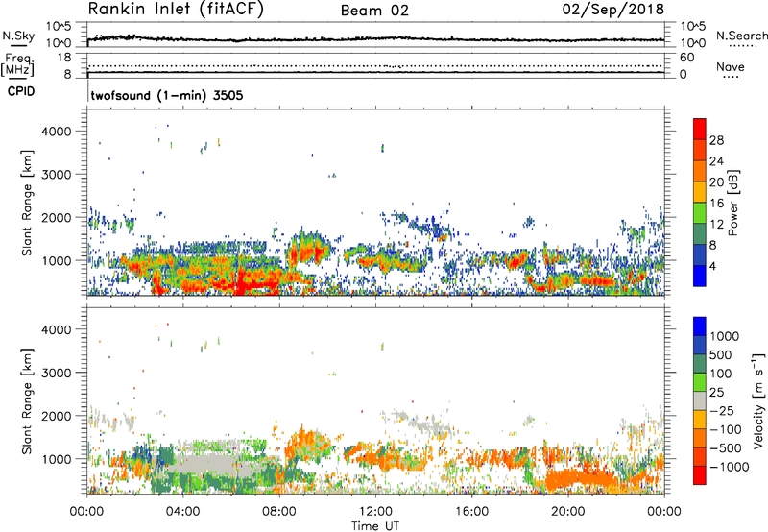This screenshot has height=532, width=768.
Task: Select the "CPID" row label
Action: pyautogui.click(x=21, y=91)
